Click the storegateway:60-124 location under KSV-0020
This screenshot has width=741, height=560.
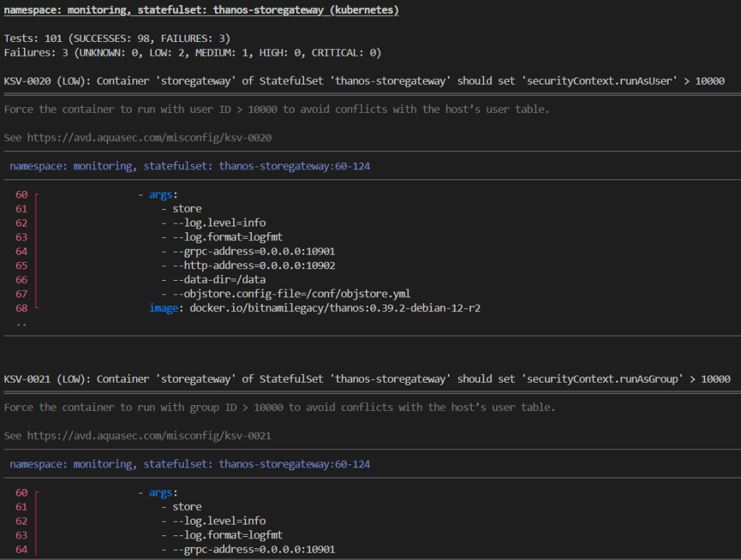(x=190, y=166)
